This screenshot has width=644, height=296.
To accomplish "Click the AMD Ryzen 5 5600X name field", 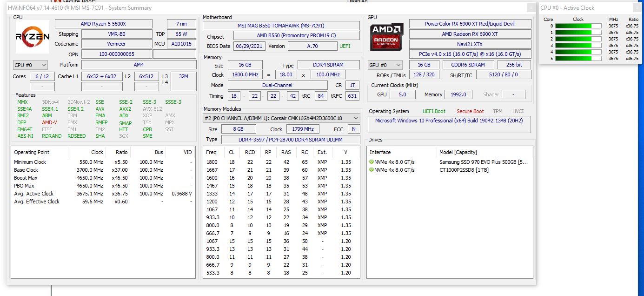I will point(103,24).
